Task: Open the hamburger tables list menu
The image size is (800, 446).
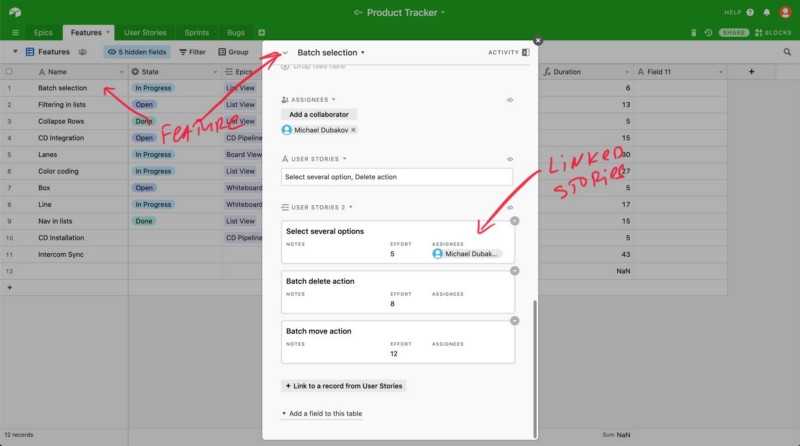Action: coord(15,33)
